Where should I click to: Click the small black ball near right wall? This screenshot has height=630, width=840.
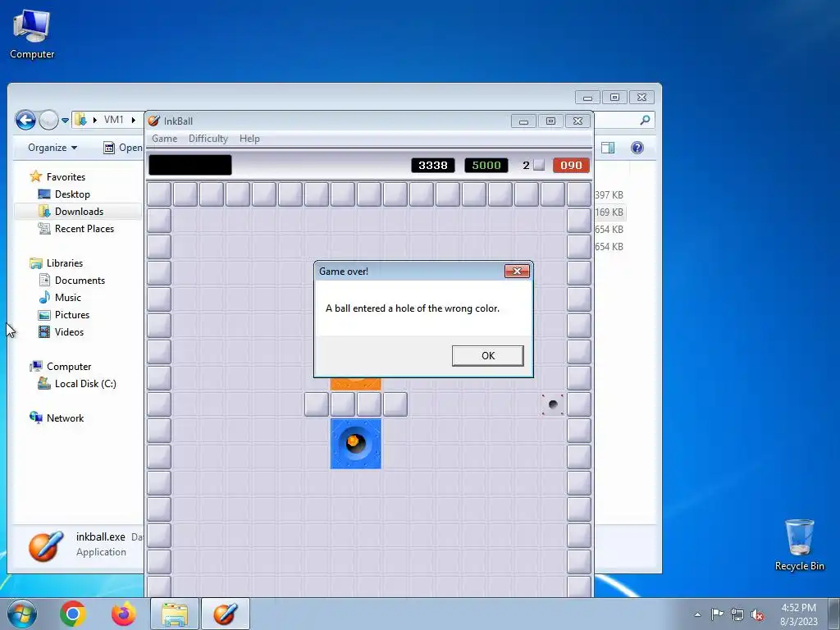click(553, 404)
